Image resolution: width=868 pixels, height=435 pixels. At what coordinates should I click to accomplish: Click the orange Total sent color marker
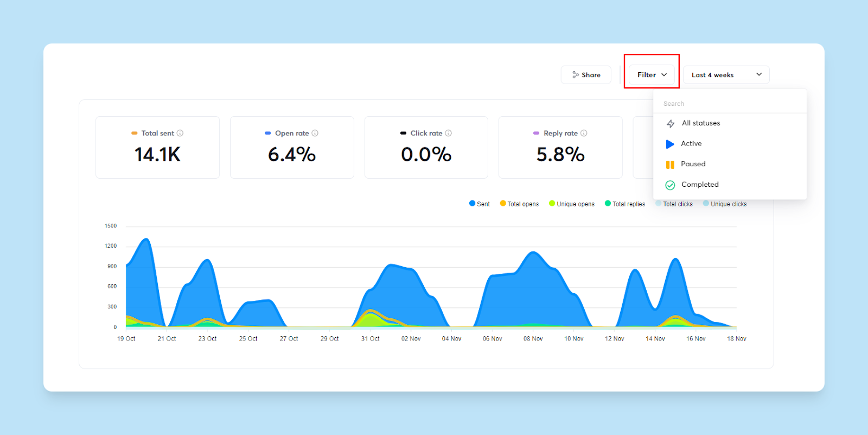[x=134, y=133]
